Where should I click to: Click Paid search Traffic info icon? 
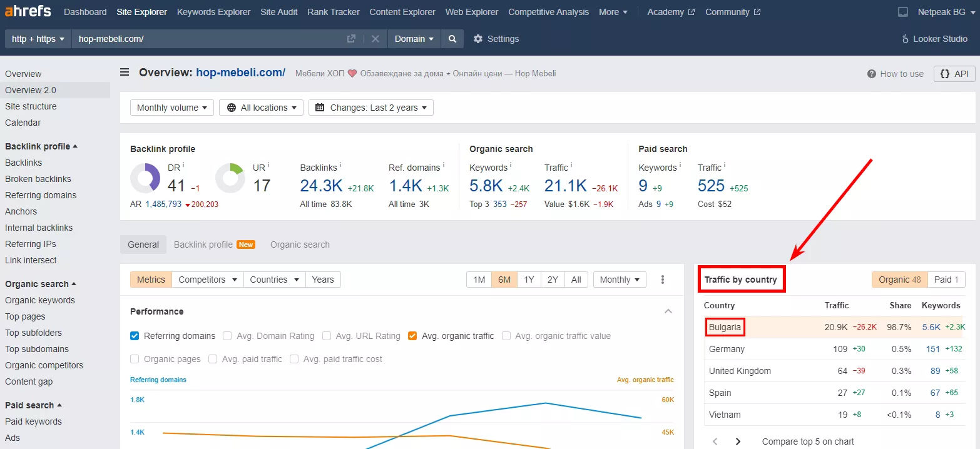click(x=725, y=165)
